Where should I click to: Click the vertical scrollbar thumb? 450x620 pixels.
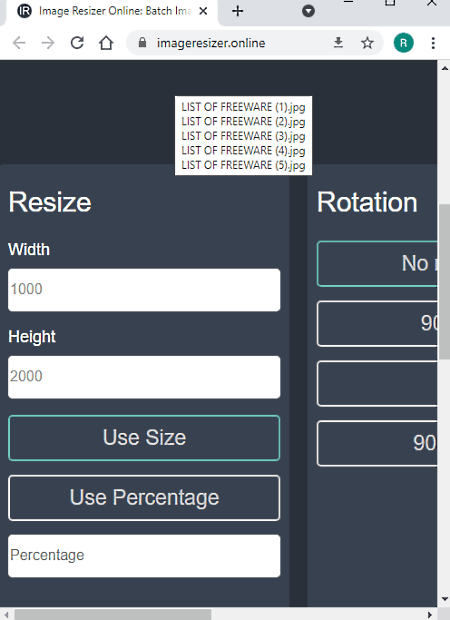(x=444, y=282)
